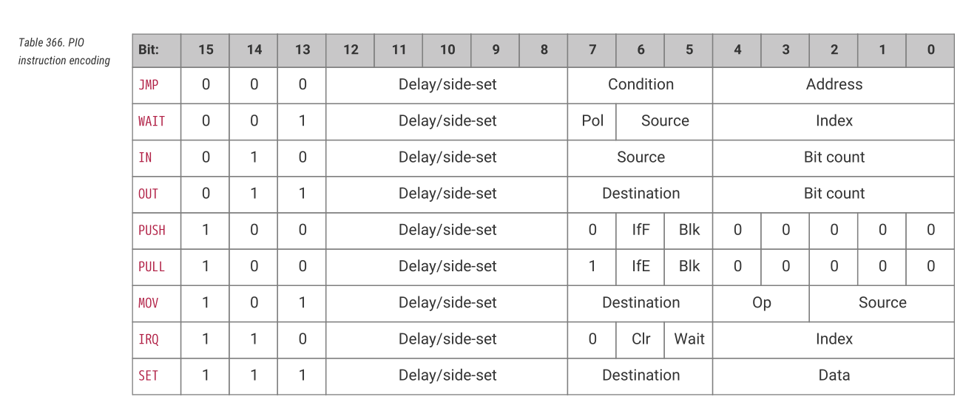Click the JMP instruction name
Screen dimensions: 980x408
pyautogui.click(x=149, y=85)
